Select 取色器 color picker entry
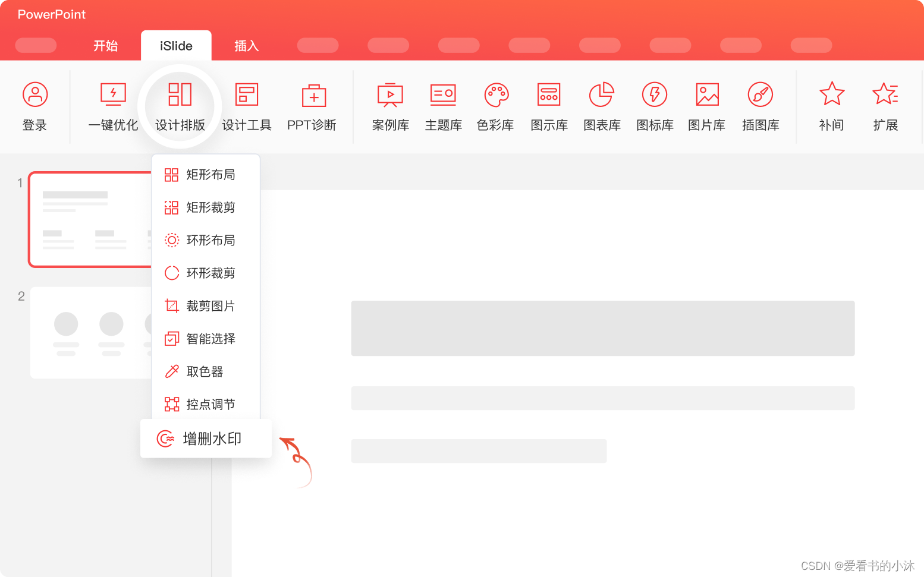This screenshot has height=577, width=924. pyautogui.click(x=206, y=371)
